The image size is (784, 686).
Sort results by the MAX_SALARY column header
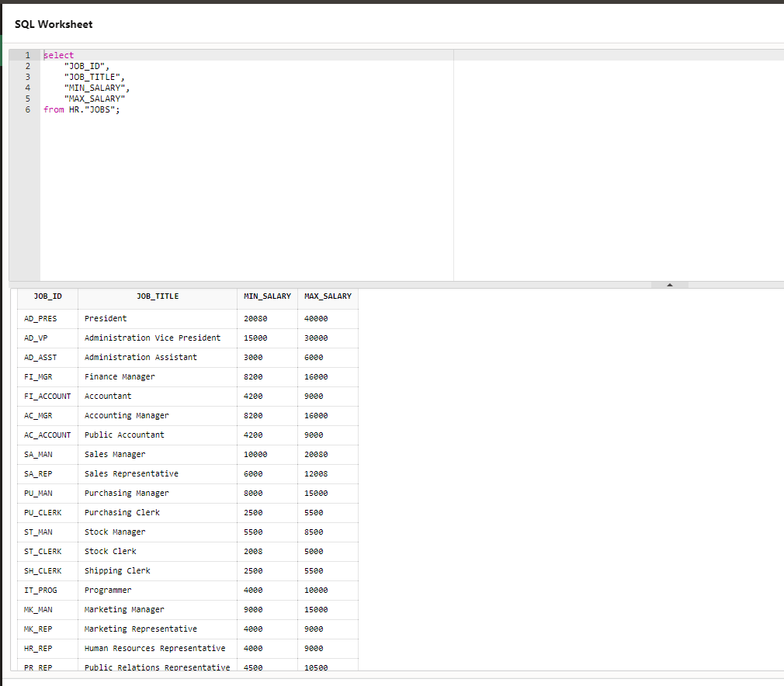click(327, 296)
